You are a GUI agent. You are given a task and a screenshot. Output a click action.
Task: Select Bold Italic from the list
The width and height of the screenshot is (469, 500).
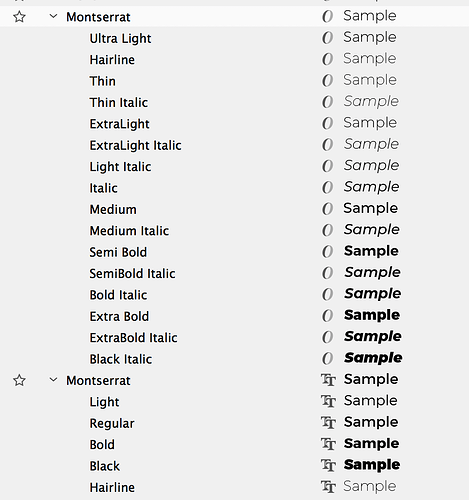coord(118,295)
